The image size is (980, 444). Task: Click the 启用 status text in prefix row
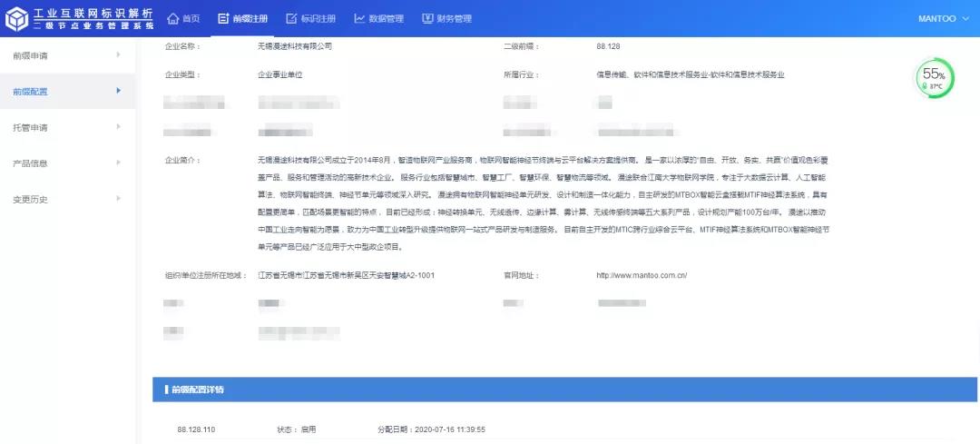point(309,429)
